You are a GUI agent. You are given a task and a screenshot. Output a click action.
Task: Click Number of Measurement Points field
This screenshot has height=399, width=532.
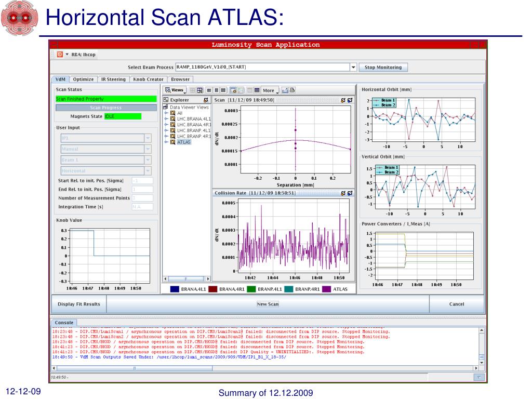(x=142, y=198)
